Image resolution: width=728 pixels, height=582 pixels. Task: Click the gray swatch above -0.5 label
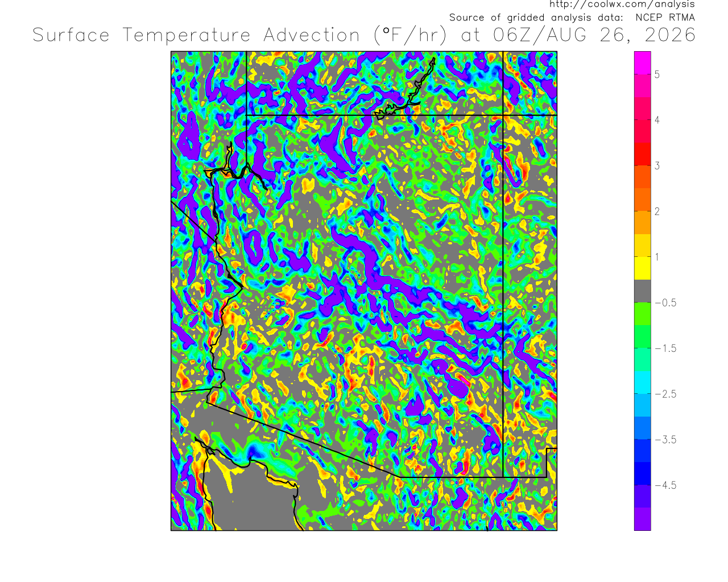643,290
